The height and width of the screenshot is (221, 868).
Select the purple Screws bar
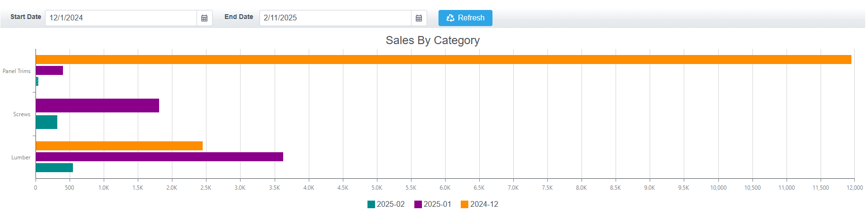[x=97, y=105]
